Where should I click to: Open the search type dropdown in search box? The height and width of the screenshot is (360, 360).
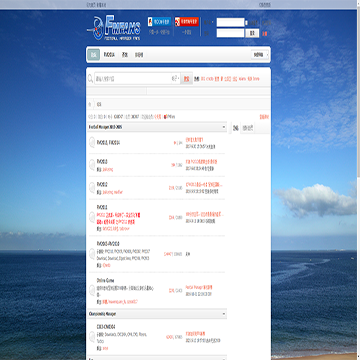(176, 79)
